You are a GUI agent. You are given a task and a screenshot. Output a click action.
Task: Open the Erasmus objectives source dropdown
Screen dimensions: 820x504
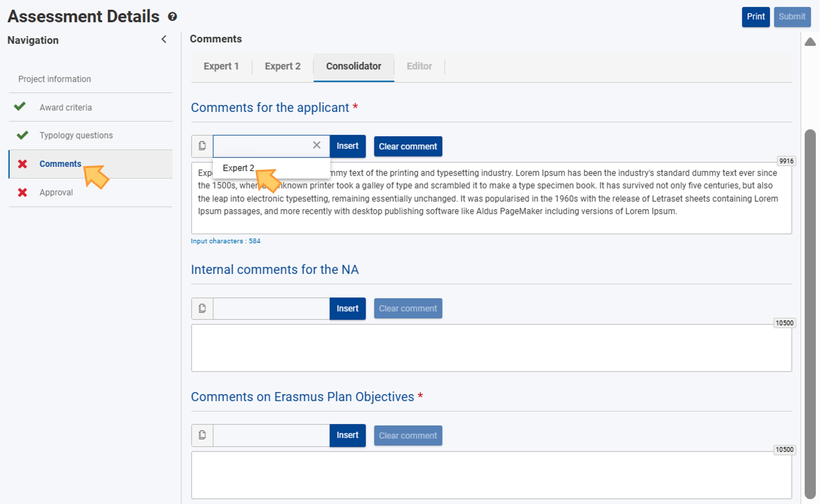pos(271,435)
